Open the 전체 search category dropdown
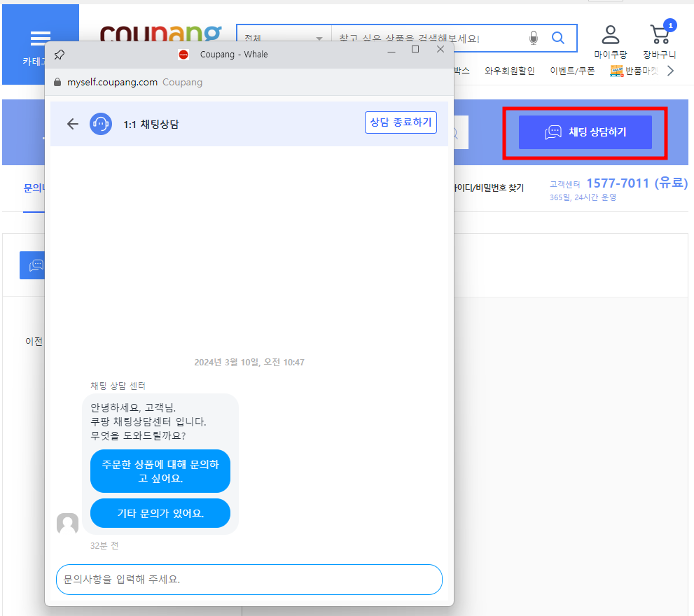The image size is (694, 616). pos(284,38)
